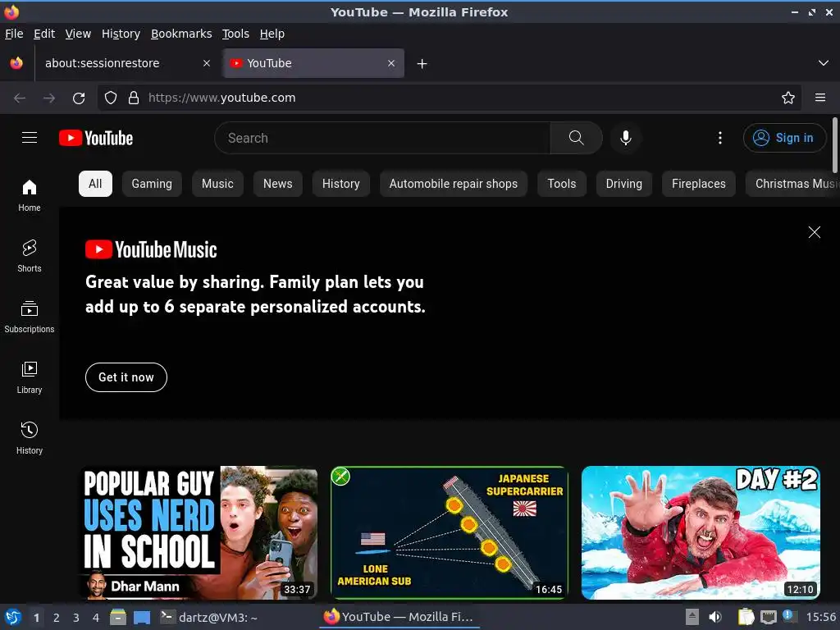Open YouTube settings three-dot menu

pyautogui.click(x=720, y=138)
